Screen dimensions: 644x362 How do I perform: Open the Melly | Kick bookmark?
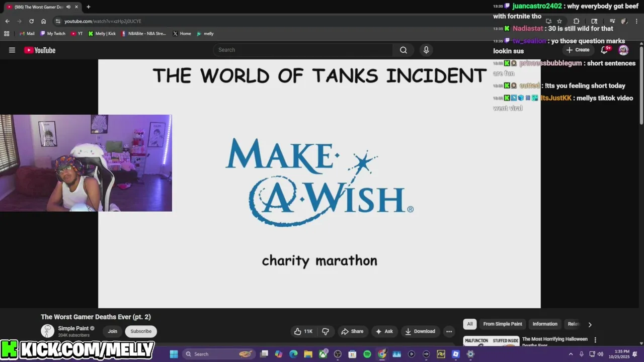click(x=102, y=34)
